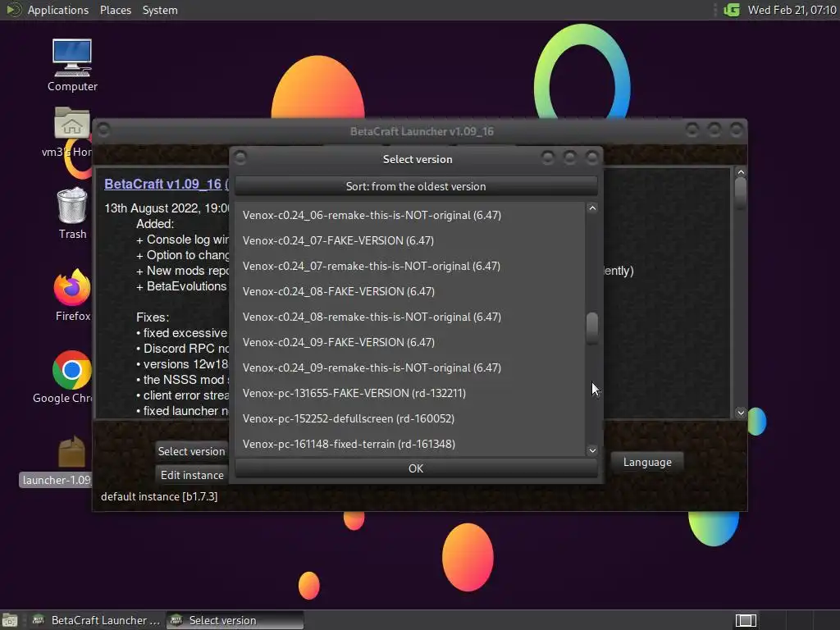Click the version list scrollbar thumb
Image resolution: width=840 pixels, height=630 pixels.
point(592,326)
